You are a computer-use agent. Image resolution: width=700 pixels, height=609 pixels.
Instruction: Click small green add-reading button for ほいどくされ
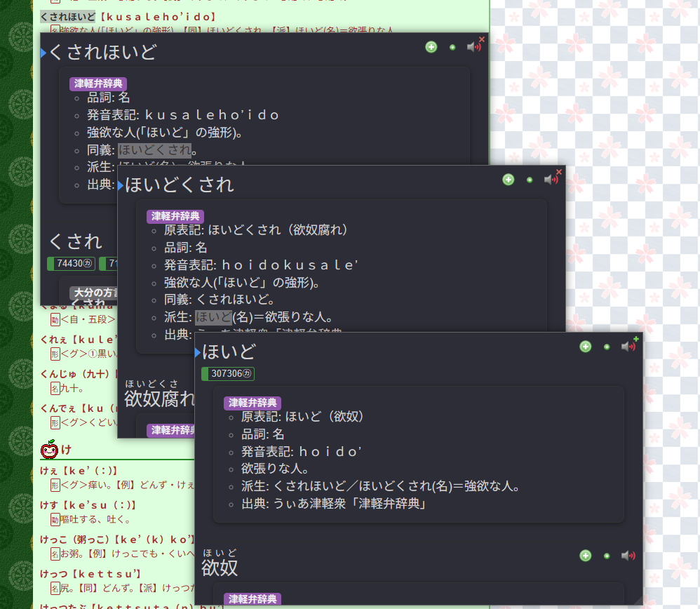pos(530,180)
